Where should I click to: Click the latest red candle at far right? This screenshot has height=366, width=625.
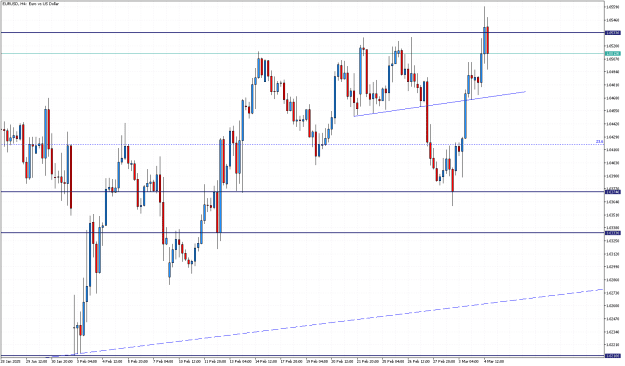(x=488, y=40)
